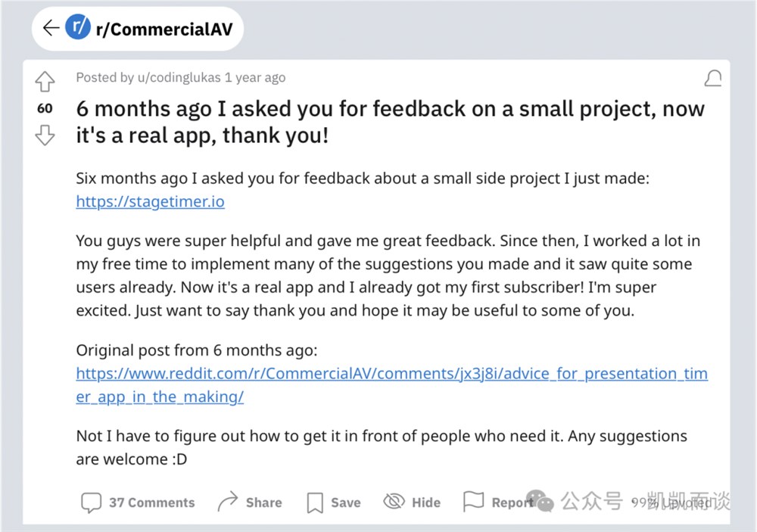This screenshot has width=757, height=532.
Task: Click the Save text button
Action: pos(345,502)
